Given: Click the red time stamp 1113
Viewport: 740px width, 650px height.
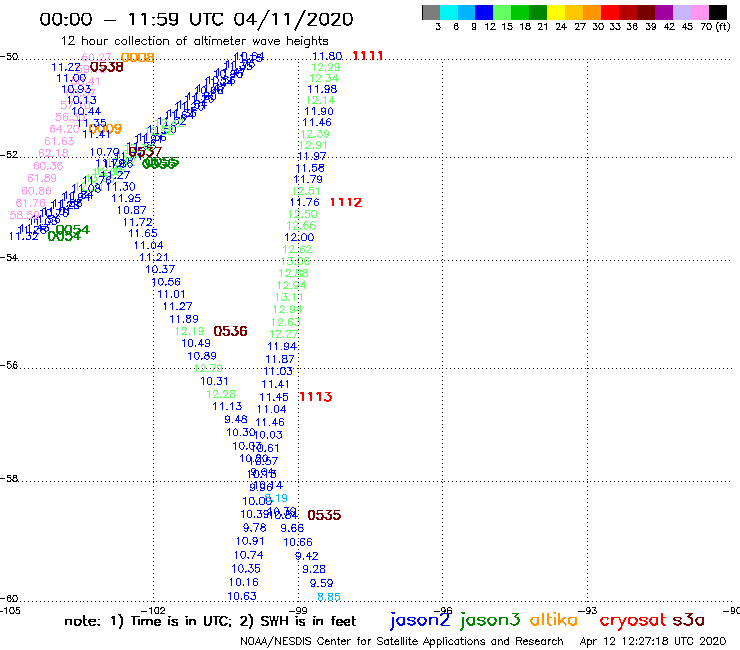Looking at the screenshot, I should (316, 397).
